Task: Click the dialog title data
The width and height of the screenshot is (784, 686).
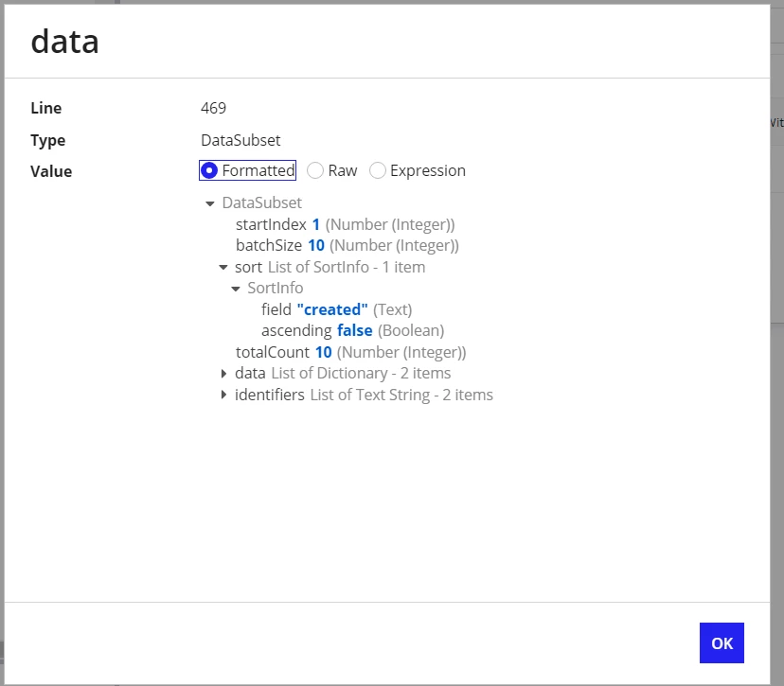Action: [65, 42]
